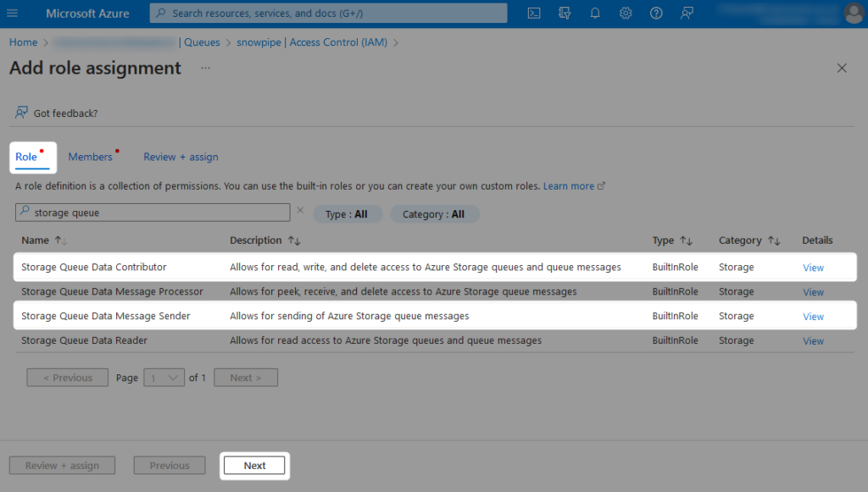The image size is (868, 492).
Task: Toggle sorting on the Category column
Action: tap(749, 240)
